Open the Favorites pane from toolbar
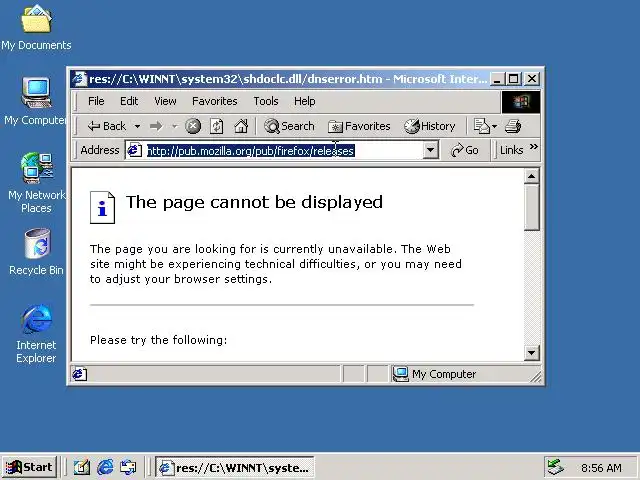Screen dimensions: 640x480 (359, 127)
